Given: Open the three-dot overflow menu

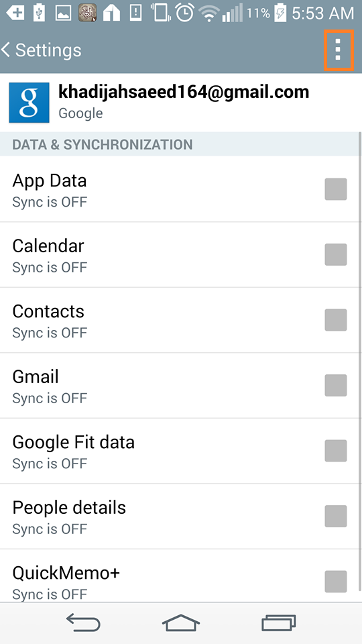Looking at the screenshot, I should point(338,50).
